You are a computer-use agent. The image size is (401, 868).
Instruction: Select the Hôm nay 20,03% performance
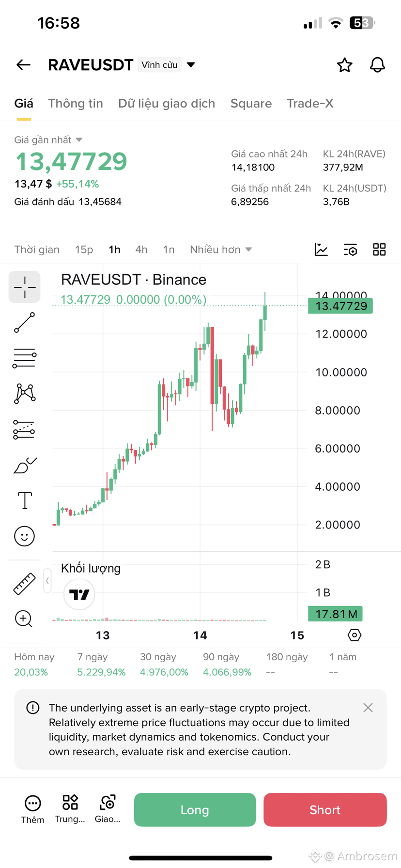[34, 665]
